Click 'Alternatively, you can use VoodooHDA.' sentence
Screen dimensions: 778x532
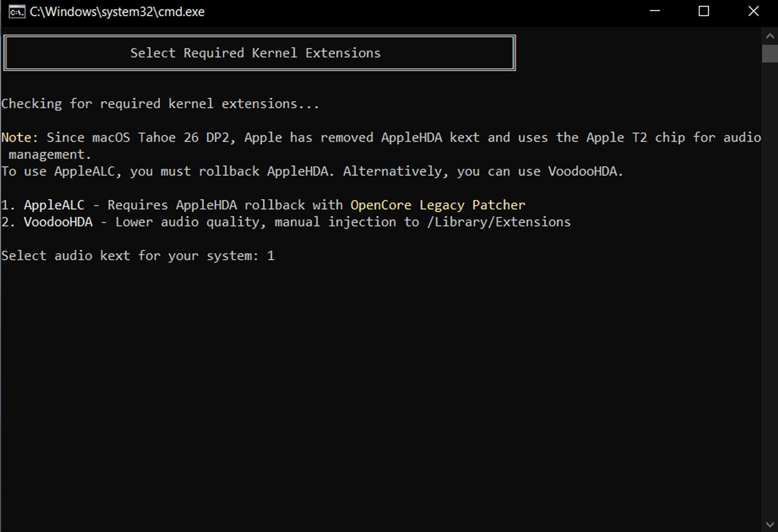coord(483,171)
